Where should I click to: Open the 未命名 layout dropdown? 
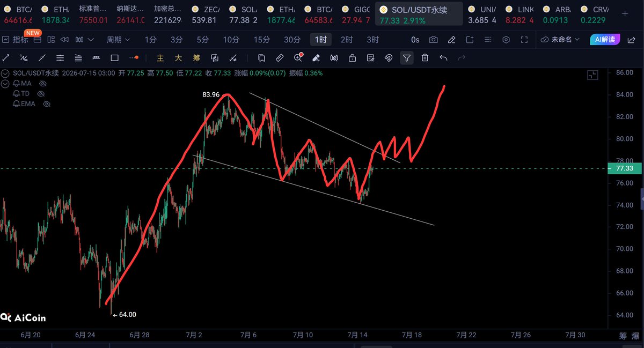point(560,40)
